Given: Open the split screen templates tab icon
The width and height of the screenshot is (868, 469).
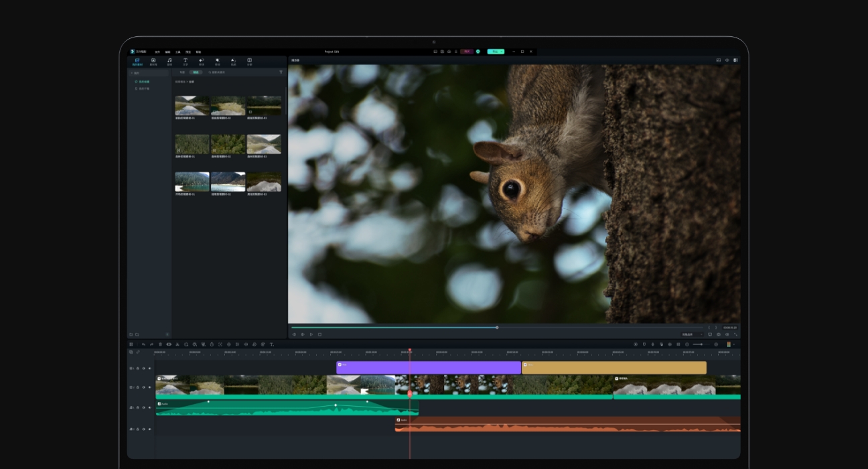Looking at the screenshot, I should pos(249,62).
